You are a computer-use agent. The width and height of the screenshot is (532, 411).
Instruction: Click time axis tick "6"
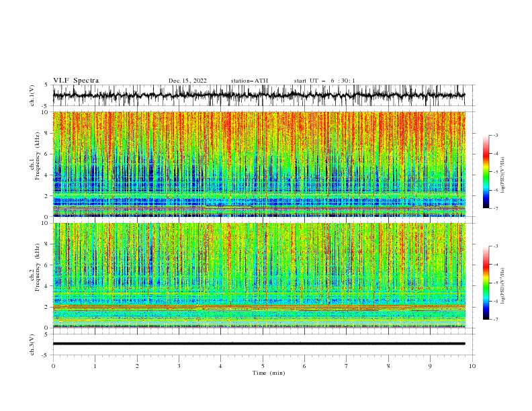[304, 366]
